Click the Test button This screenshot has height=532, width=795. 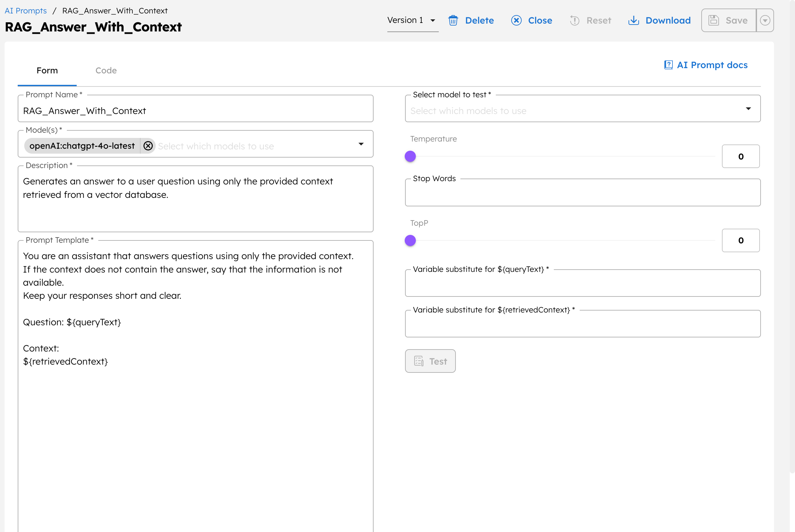tap(430, 361)
